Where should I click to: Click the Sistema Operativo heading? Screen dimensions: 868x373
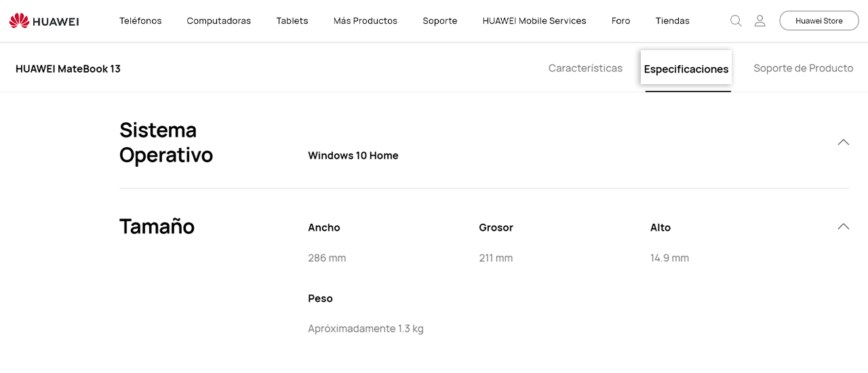(166, 142)
